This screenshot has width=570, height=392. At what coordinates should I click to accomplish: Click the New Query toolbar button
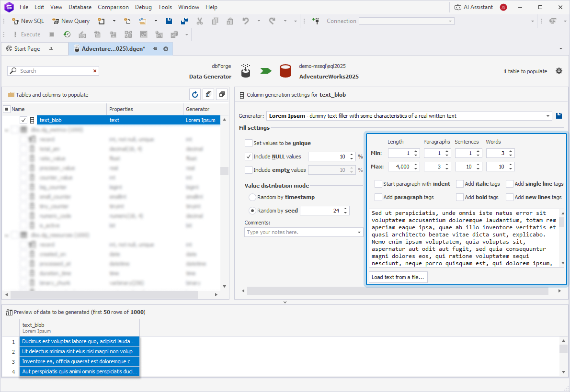tap(71, 21)
